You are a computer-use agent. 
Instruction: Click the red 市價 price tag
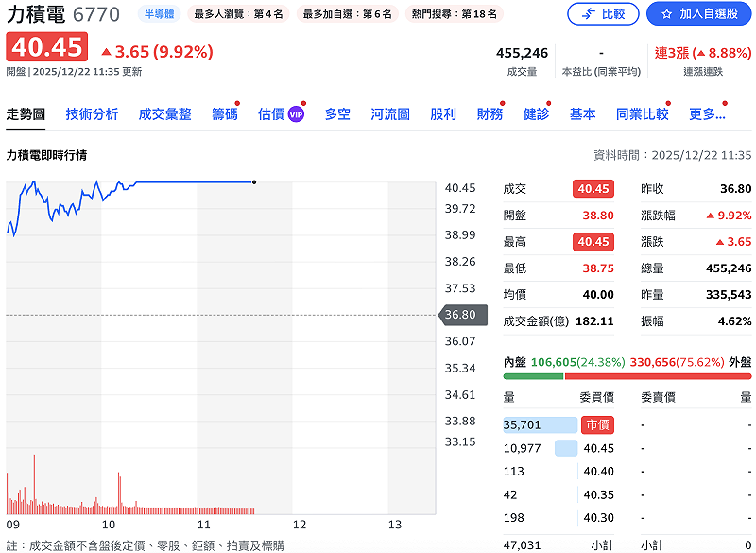pos(600,424)
